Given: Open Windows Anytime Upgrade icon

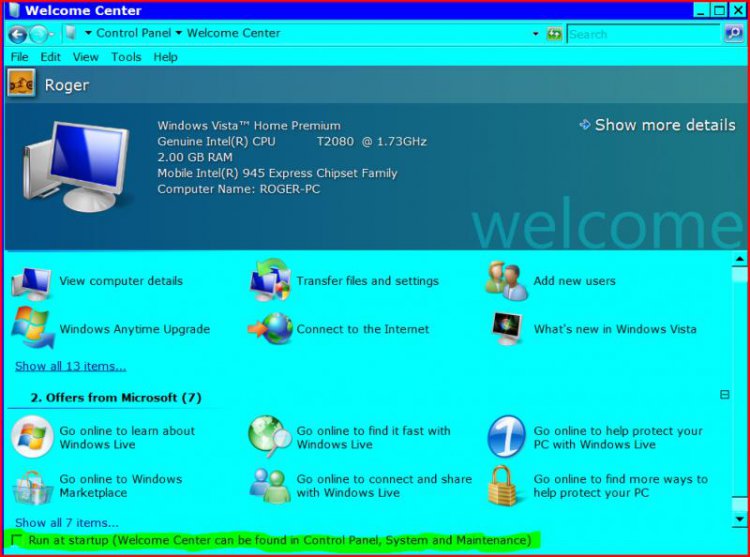Looking at the screenshot, I should (x=33, y=328).
